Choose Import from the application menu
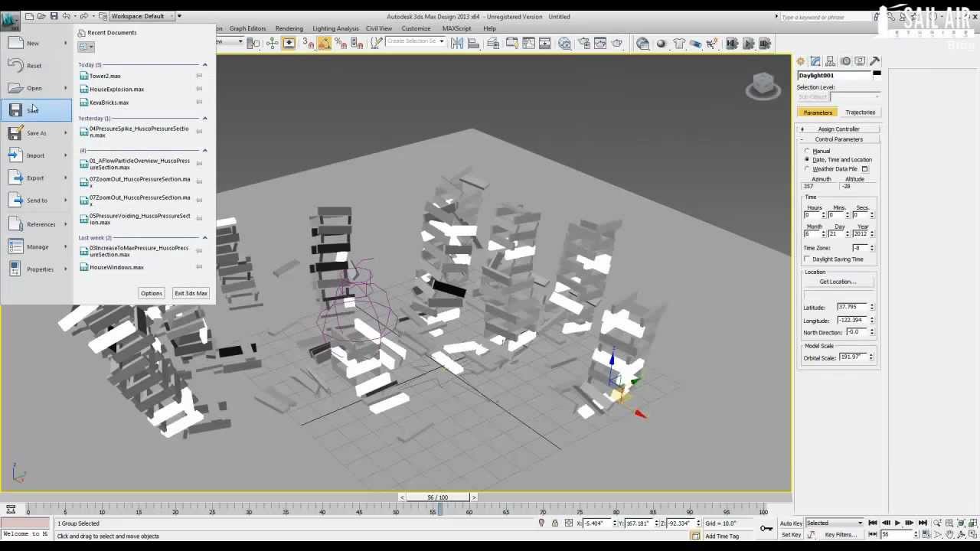 point(36,155)
